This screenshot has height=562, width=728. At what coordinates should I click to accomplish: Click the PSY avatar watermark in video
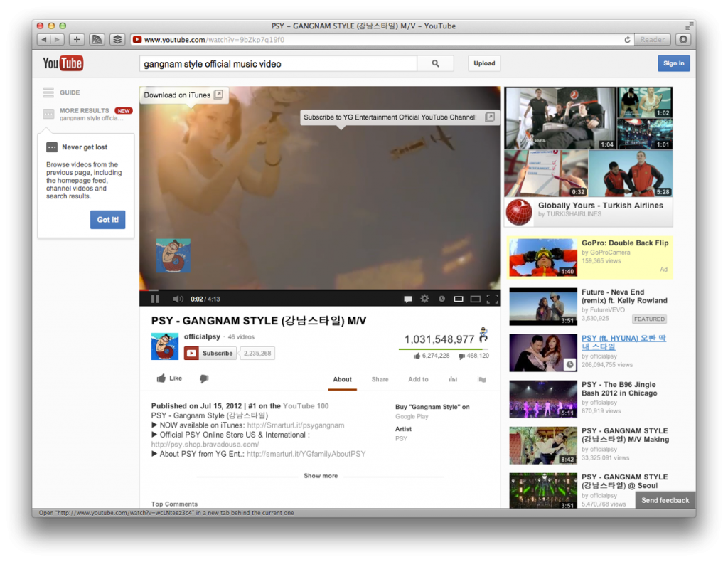(173, 255)
